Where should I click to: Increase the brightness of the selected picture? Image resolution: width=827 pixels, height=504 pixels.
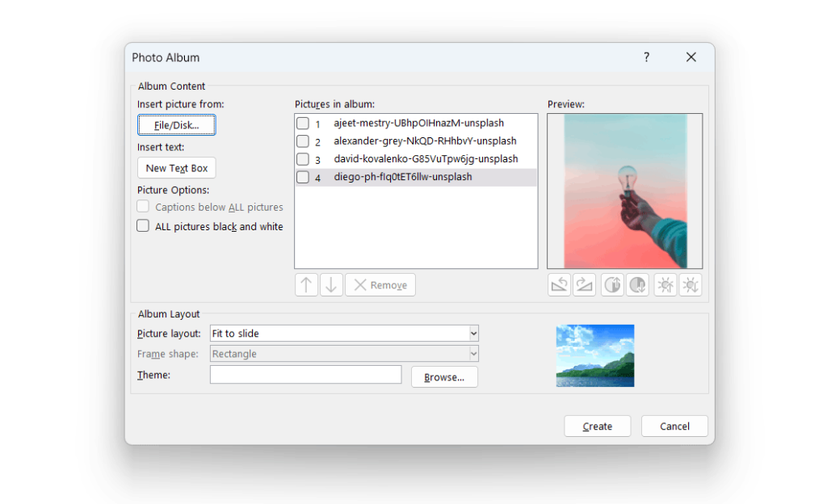click(x=665, y=284)
